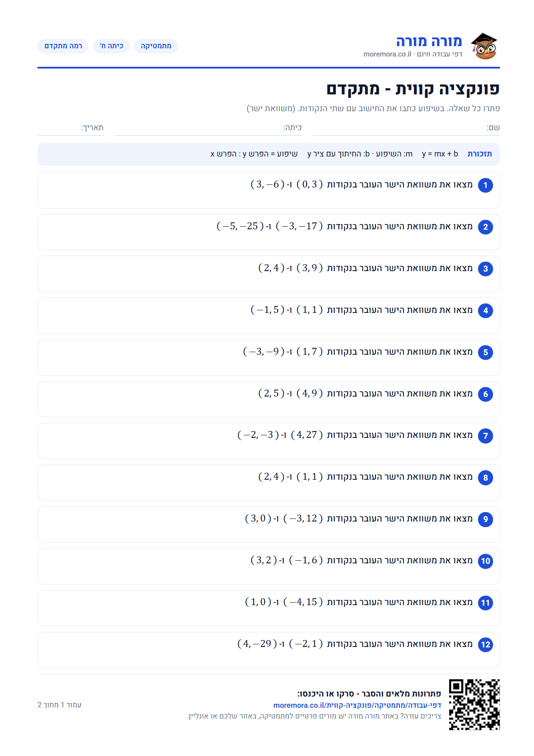Open the moremora.co.il/דפי-עבודה footer link

[357, 705]
